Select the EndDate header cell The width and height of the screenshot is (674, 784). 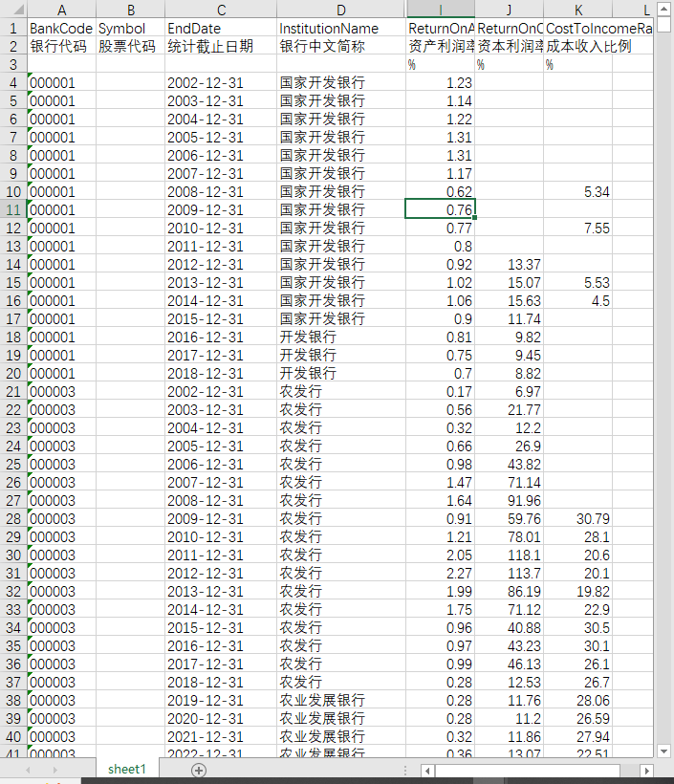click(x=221, y=28)
